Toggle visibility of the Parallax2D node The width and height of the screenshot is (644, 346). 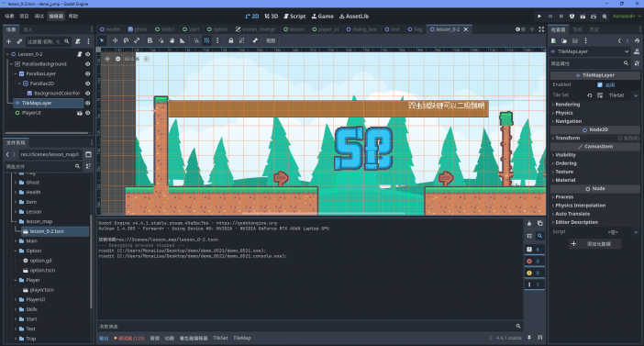click(87, 84)
